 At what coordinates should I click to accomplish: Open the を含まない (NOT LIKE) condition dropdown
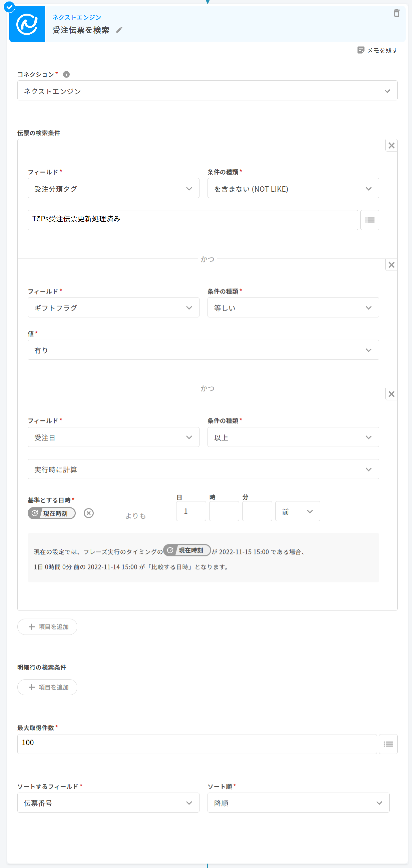coord(293,188)
